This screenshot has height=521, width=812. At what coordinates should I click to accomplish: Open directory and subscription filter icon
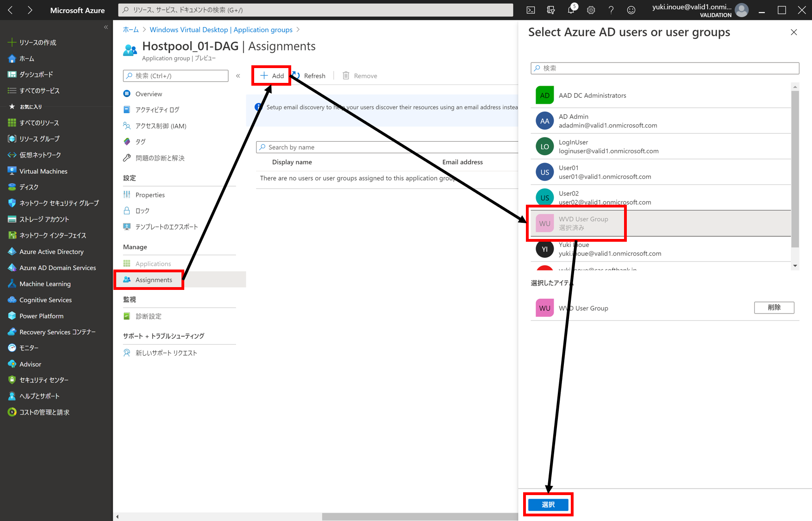[551, 10]
